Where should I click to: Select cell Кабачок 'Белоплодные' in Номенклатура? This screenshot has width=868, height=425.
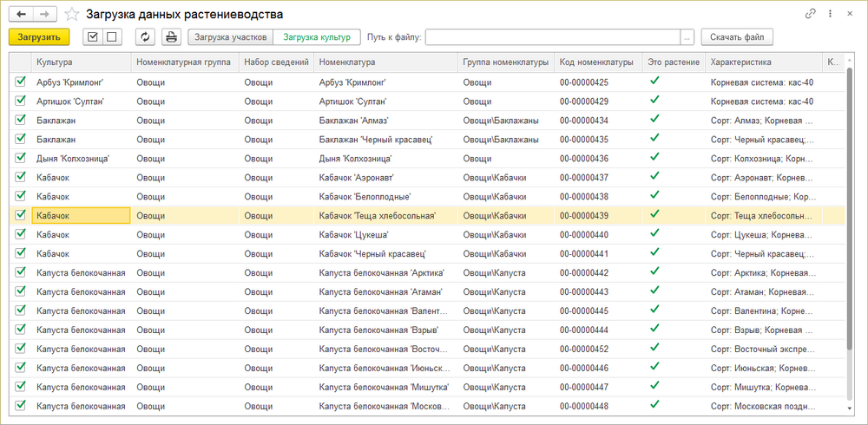[x=386, y=196]
